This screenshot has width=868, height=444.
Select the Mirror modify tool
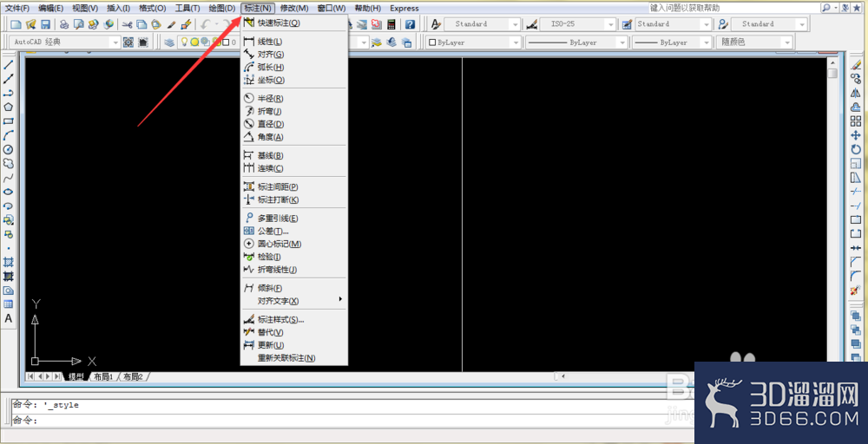click(856, 94)
